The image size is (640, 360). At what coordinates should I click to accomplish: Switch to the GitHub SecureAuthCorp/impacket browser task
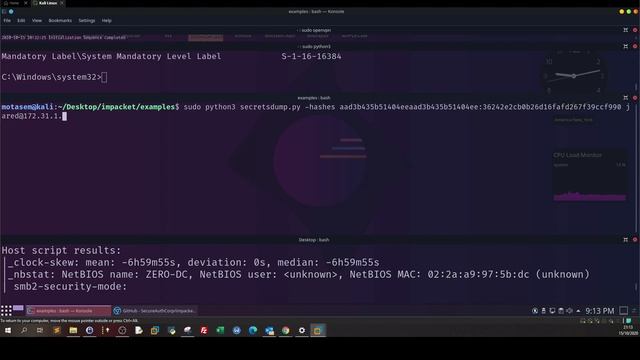click(x=155, y=311)
